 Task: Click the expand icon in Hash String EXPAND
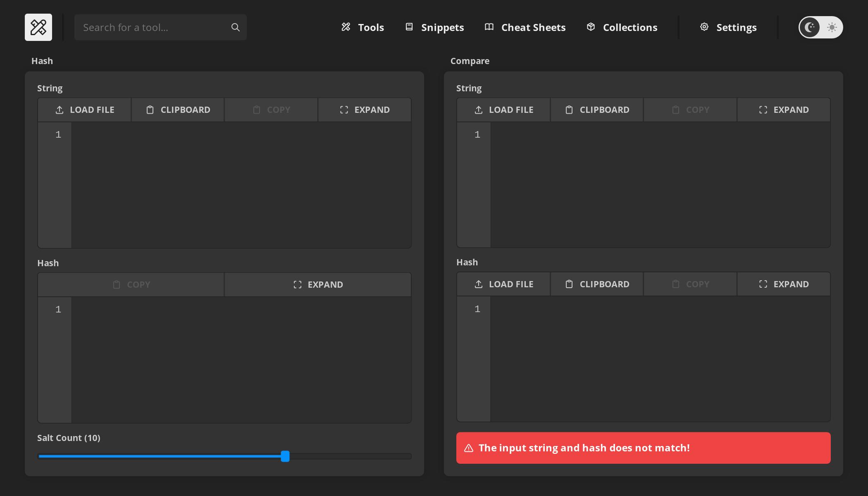(x=344, y=110)
